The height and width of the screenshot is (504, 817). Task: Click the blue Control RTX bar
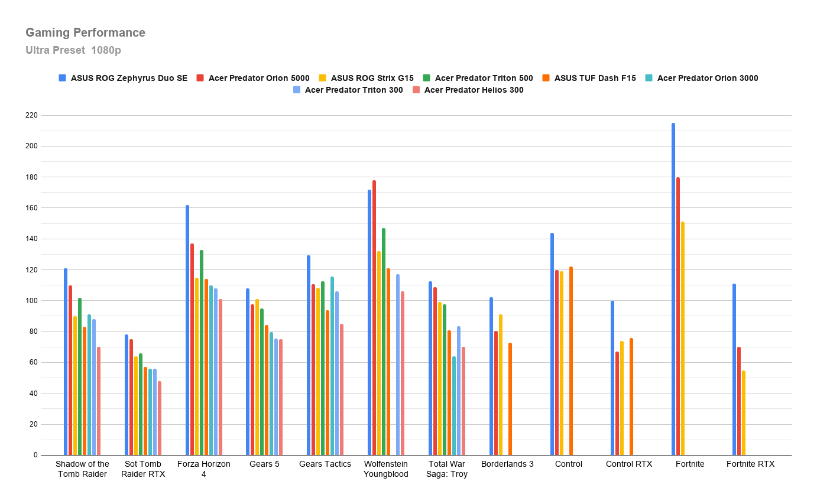pos(612,378)
